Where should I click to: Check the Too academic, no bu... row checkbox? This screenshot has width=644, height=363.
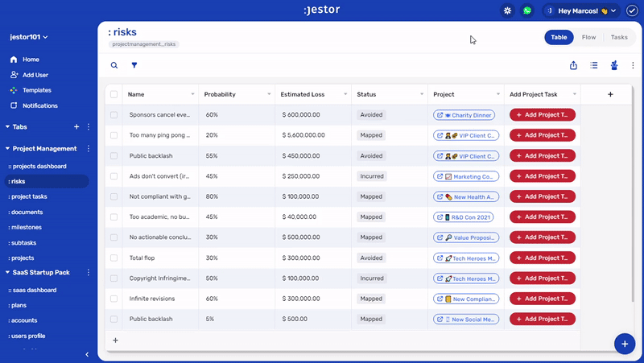114,217
